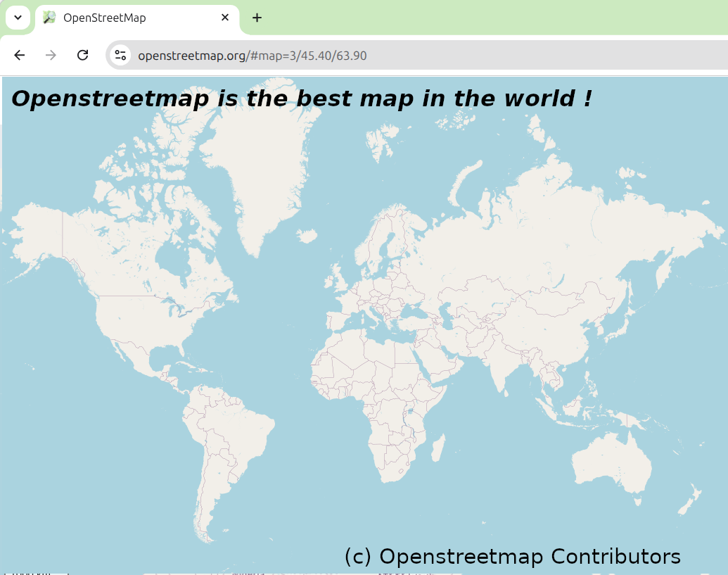Open a new browser tab with the plus

click(x=257, y=18)
